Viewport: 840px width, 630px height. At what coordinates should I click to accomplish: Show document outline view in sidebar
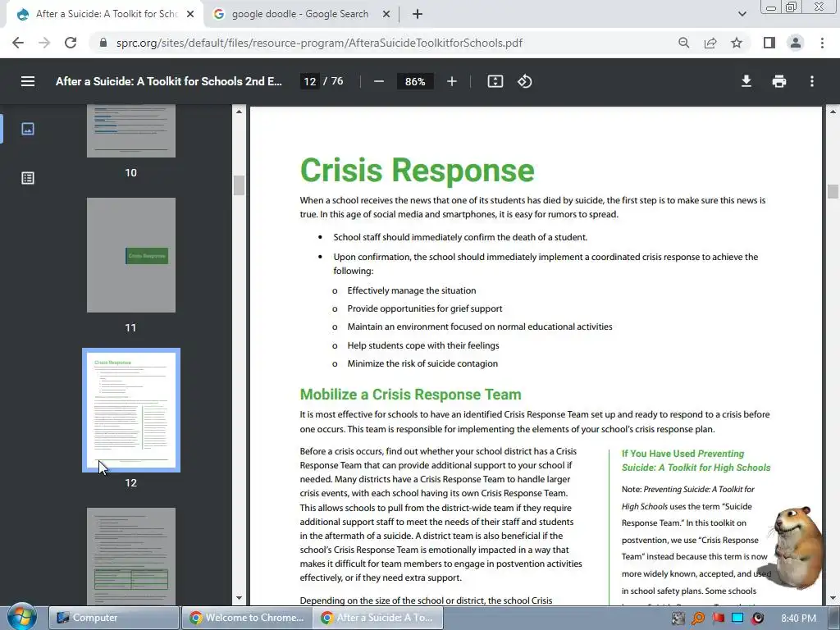pos(28,178)
